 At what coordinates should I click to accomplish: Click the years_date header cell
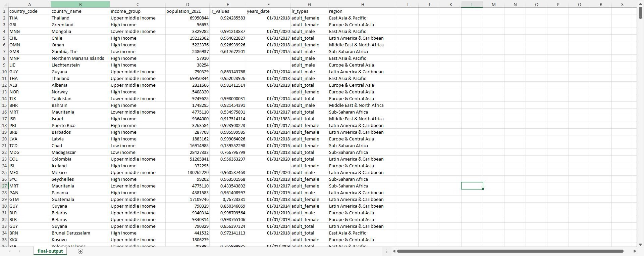coord(268,11)
